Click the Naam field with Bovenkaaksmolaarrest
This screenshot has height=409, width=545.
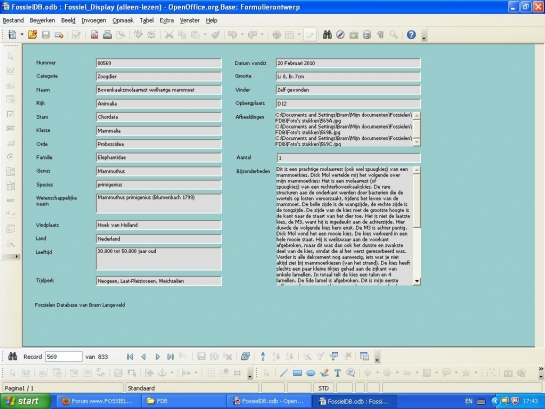(158, 90)
